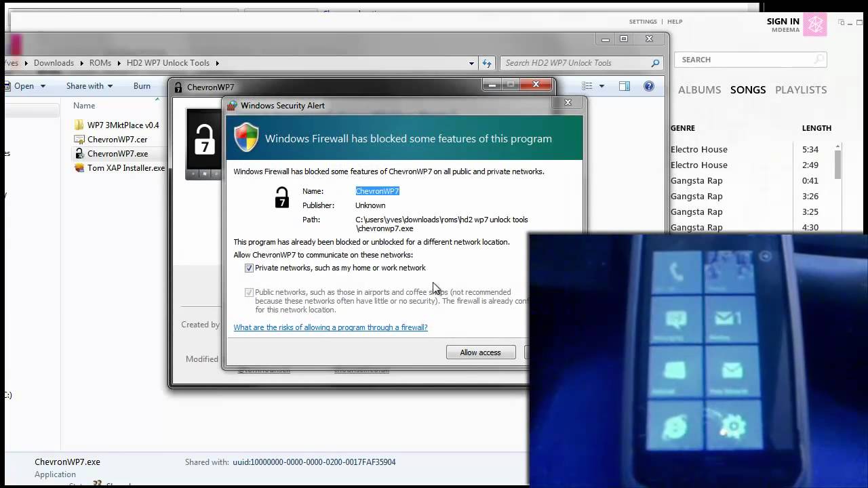Screen dimensions: 868x488
Task: Expand arrow after HD2 WP7 Unlock Tools
Action: [217, 63]
